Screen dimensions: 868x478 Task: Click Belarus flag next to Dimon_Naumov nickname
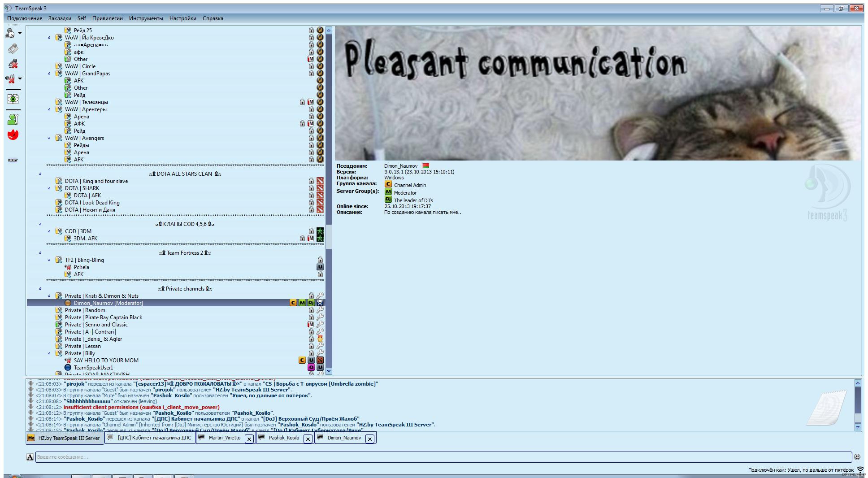[x=425, y=166]
